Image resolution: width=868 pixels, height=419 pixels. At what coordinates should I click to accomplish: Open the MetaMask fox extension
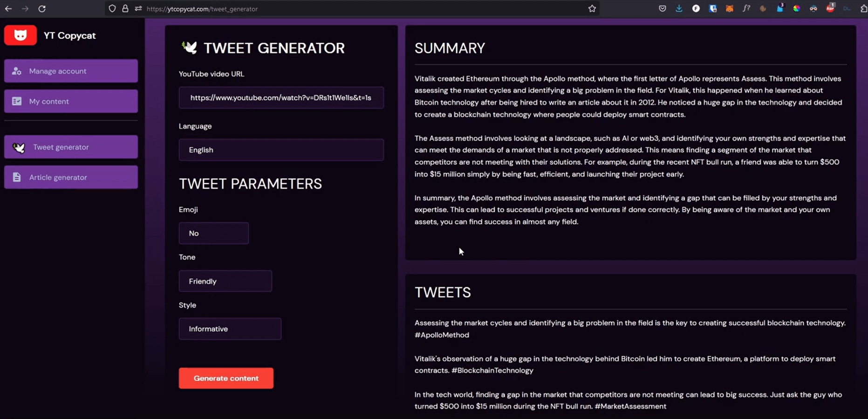[x=730, y=9]
